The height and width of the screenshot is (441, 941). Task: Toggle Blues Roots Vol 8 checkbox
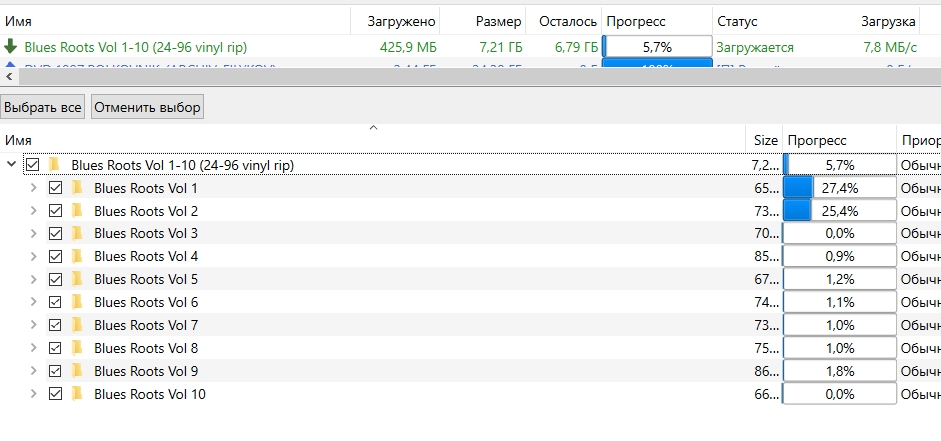tap(55, 348)
